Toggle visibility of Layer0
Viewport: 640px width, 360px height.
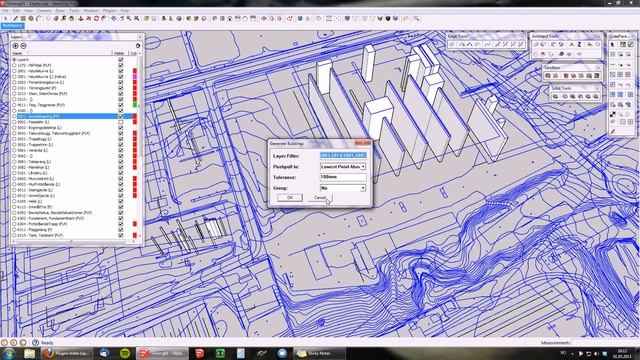(121, 60)
